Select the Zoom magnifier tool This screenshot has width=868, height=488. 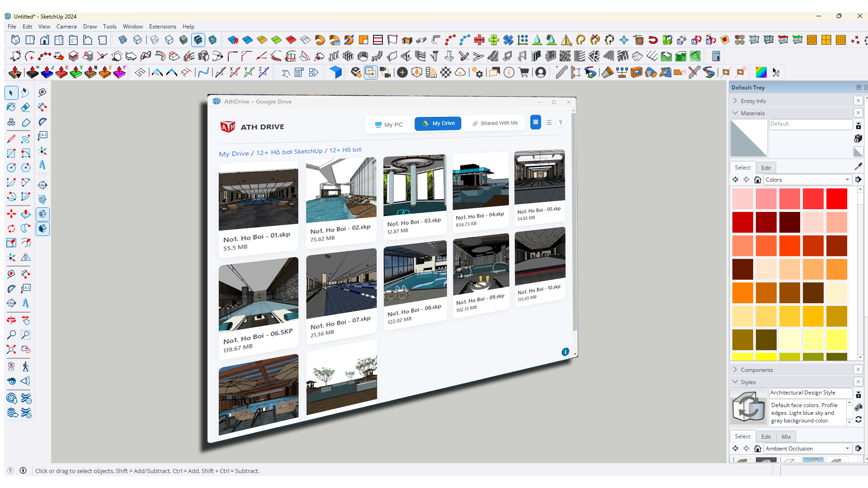(11, 335)
